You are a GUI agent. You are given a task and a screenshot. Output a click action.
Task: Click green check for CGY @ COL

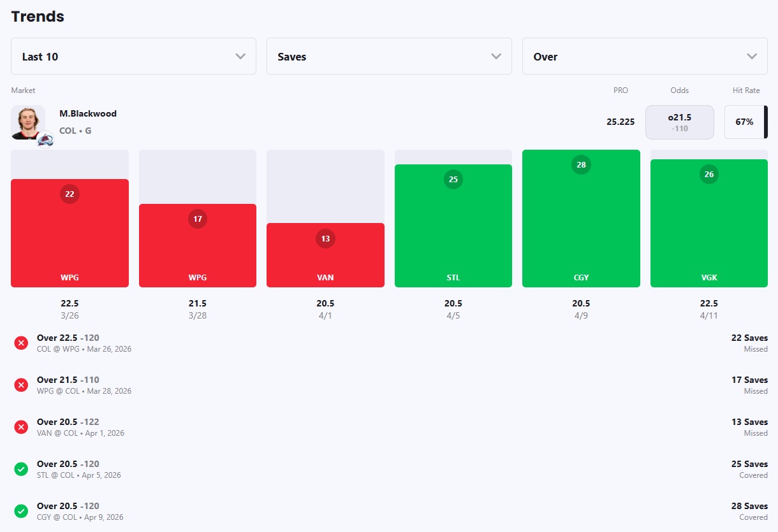tap(21, 511)
